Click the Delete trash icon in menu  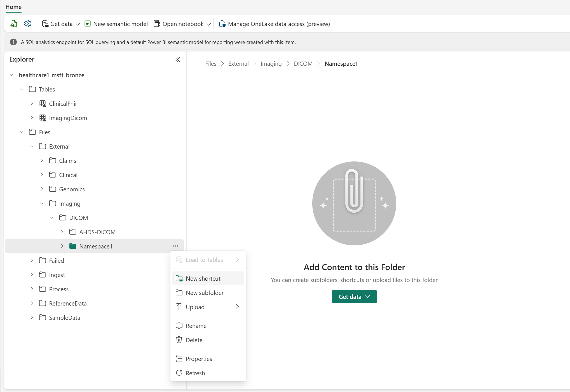tap(179, 340)
